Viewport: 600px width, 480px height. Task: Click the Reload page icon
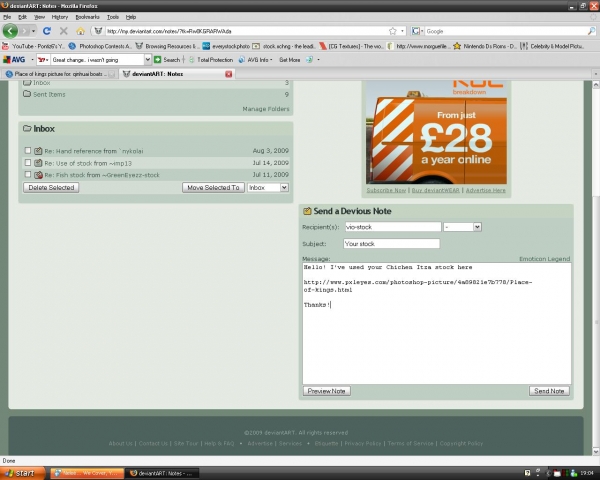click(47, 31)
